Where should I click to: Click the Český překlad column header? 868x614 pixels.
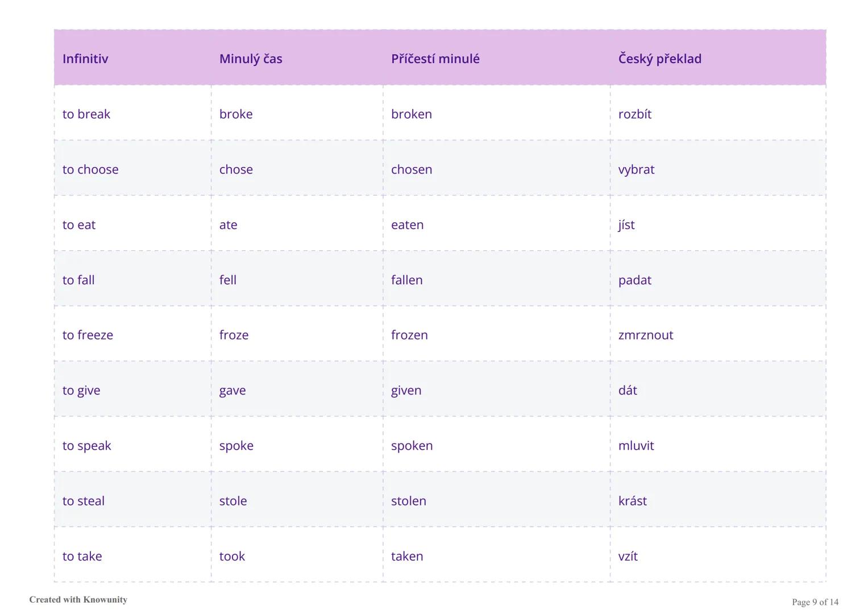[659, 59]
